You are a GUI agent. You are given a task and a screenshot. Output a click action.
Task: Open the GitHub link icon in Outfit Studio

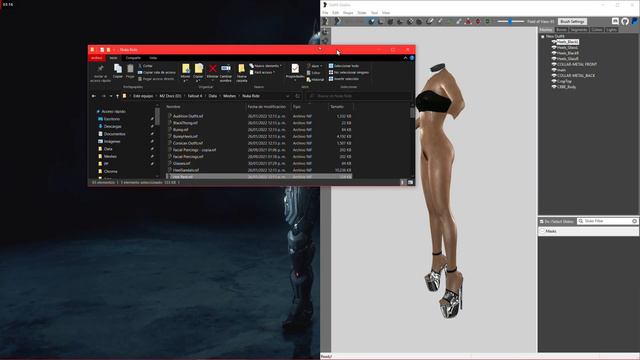click(x=625, y=21)
